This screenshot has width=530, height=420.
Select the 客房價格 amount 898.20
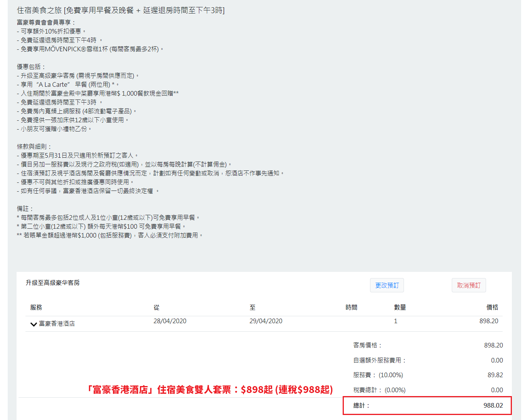(494, 345)
